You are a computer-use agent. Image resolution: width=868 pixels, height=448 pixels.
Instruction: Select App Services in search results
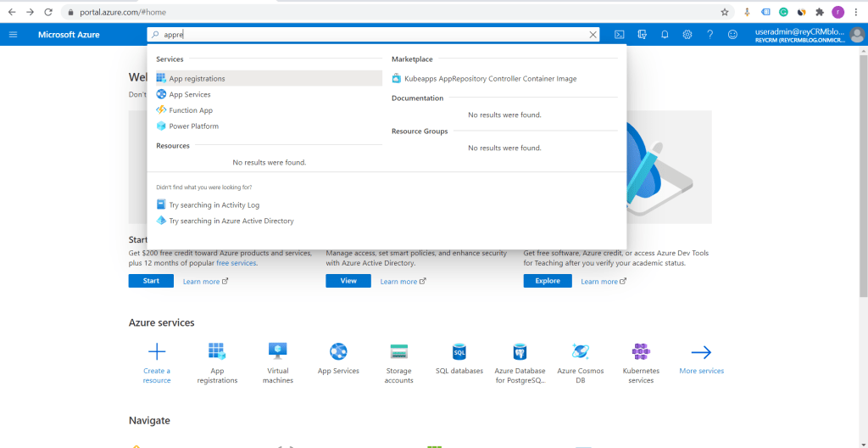pyautogui.click(x=189, y=95)
